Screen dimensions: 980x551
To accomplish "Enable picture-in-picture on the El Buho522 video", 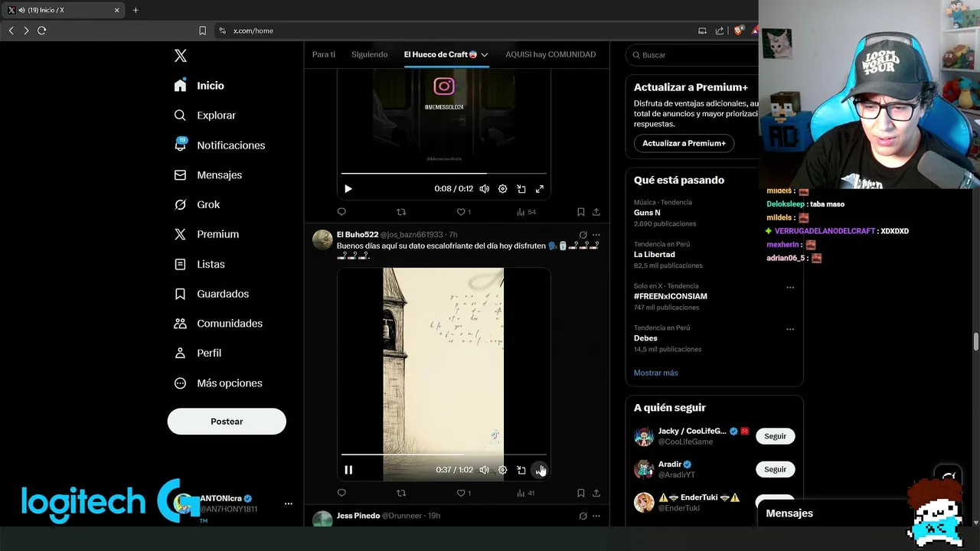I will coord(521,470).
